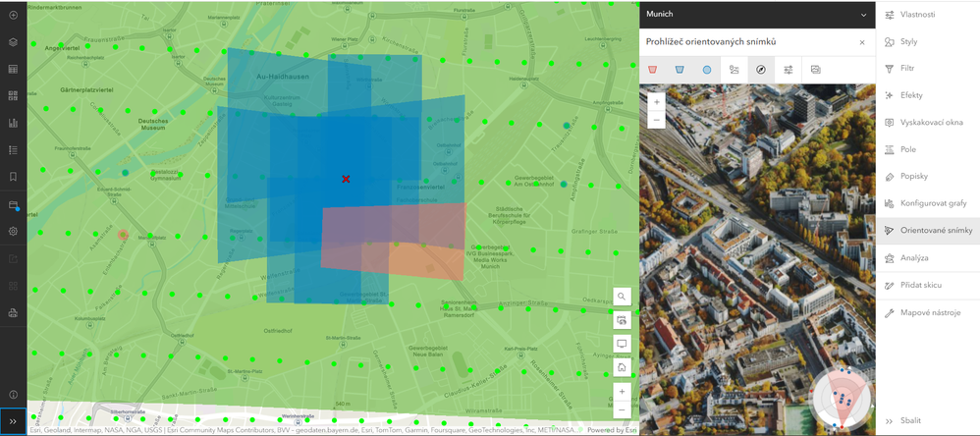Open the Bookmarks icon in left sidebar
Screen dimensions: 980x436
click(13, 177)
